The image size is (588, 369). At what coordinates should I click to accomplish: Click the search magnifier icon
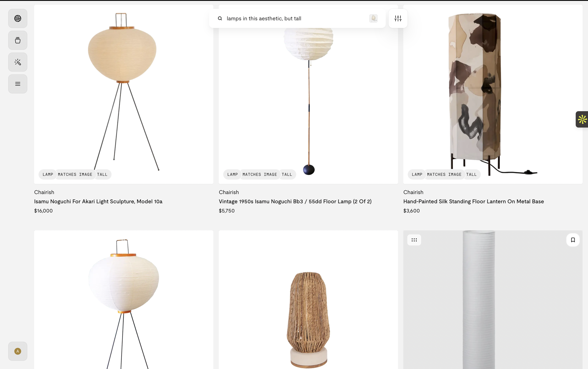[220, 19]
